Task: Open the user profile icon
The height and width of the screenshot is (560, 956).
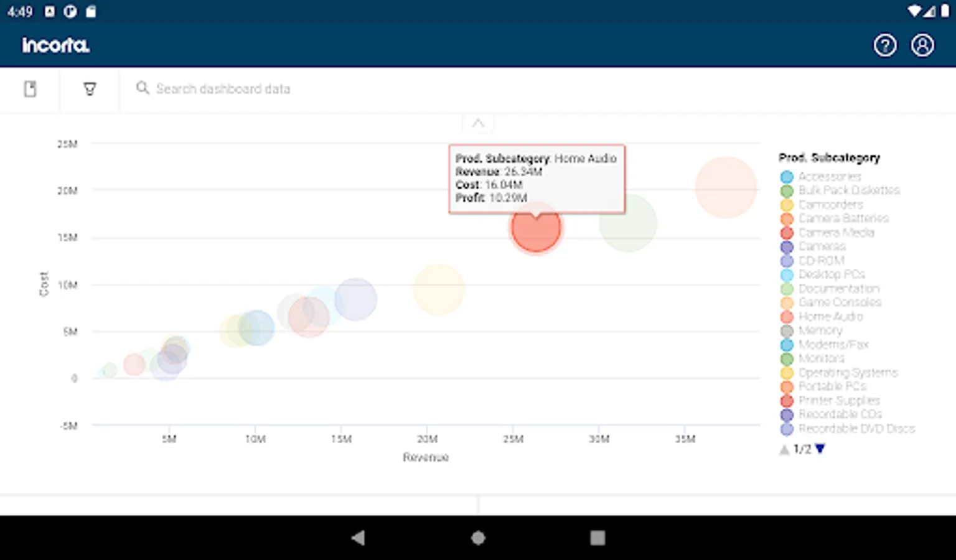Action: (x=922, y=45)
